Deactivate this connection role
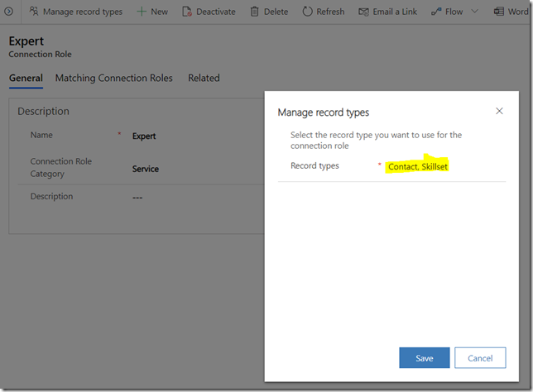This screenshot has width=533, height=392. (x=209, y=12)
